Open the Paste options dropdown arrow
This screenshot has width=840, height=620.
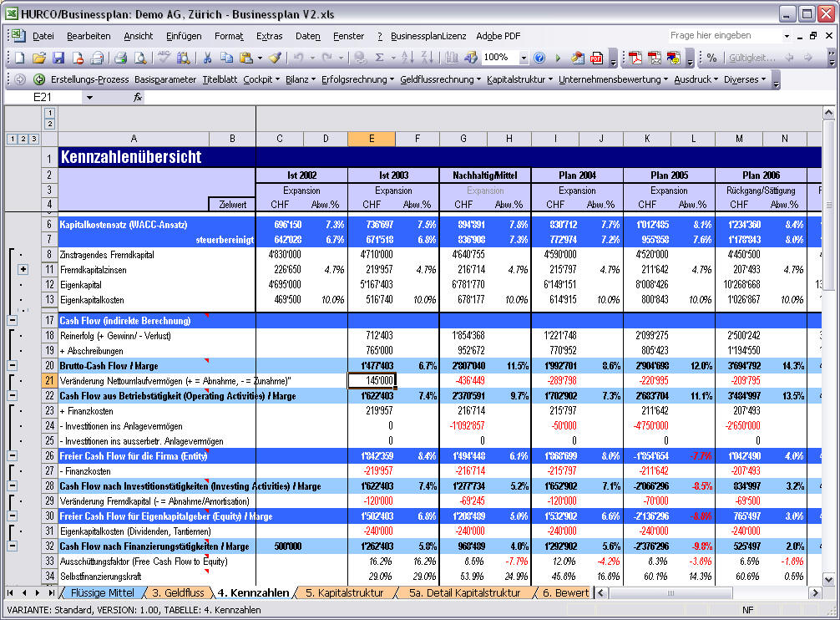260,58
